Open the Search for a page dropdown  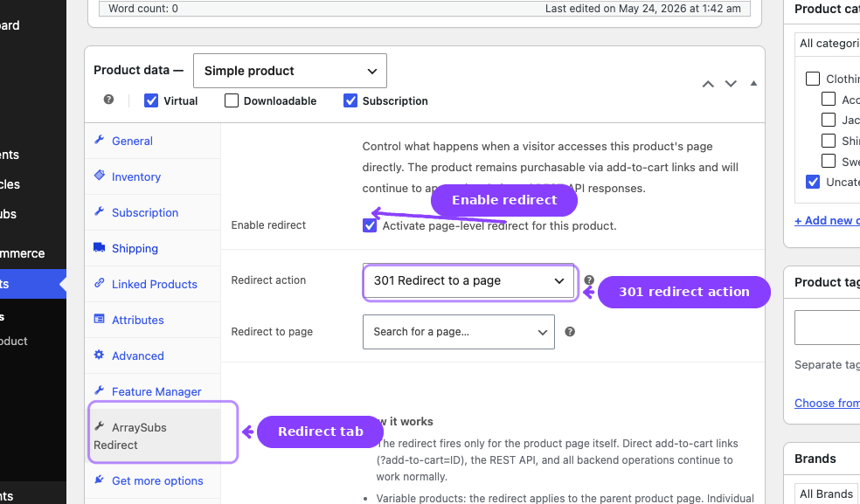click(459, 332)
